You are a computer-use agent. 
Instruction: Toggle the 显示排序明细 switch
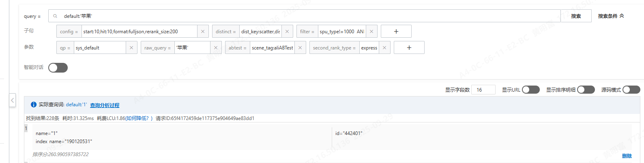586,90
